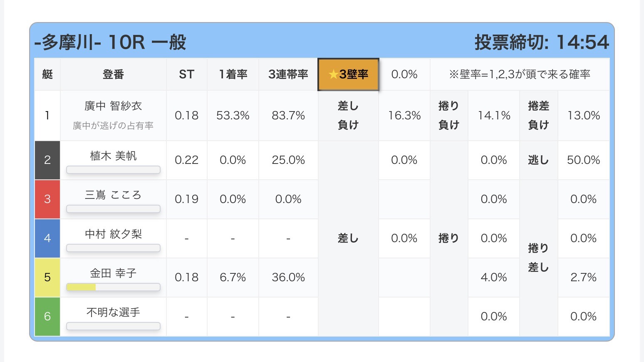Click the 登番 column header
Screen dimensions: 644x362
pos(113,74)
